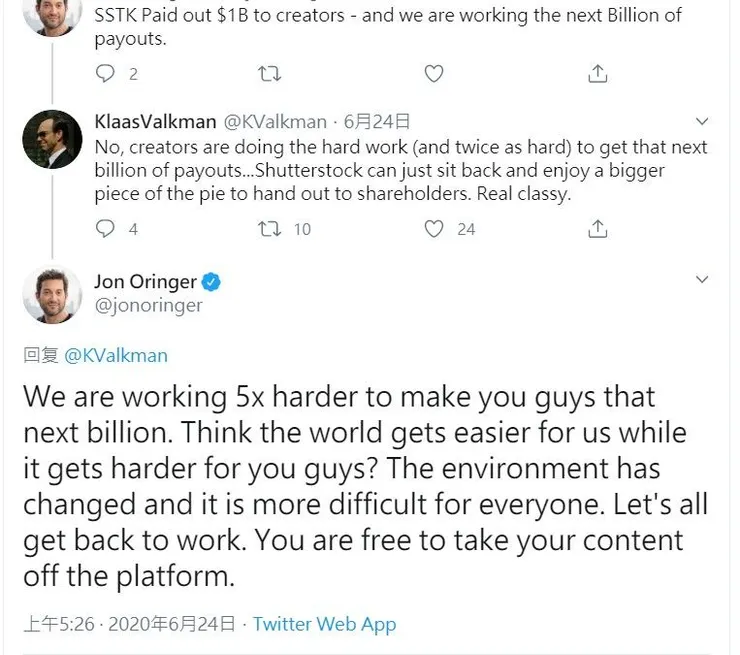Open Jon Oringer's profile avatar

52,294
